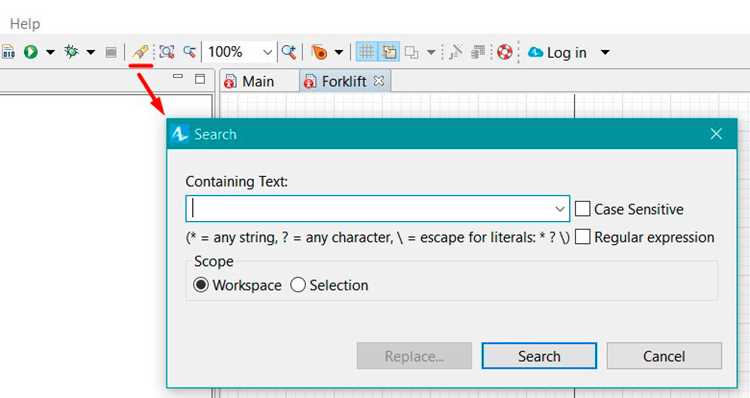Toggle the show grid icon
The width and height of the screenshot is (750, 398).
click(x=367, y=52)
